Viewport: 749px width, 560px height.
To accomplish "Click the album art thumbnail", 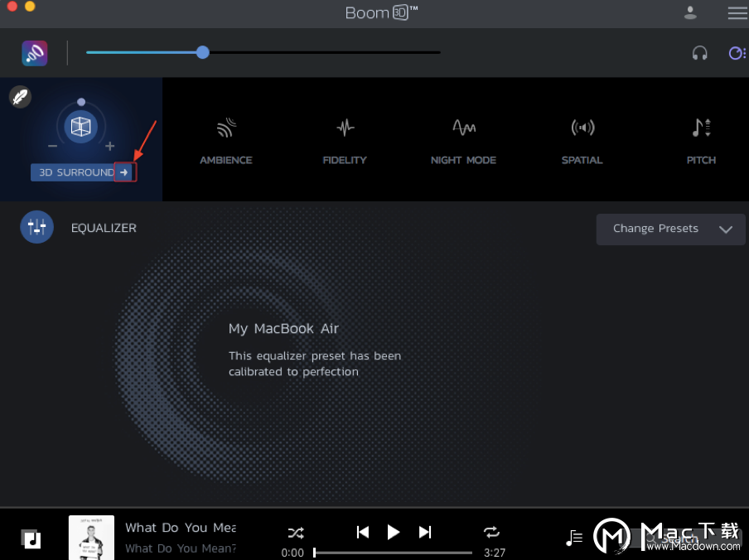I will [x=91, y=538].
